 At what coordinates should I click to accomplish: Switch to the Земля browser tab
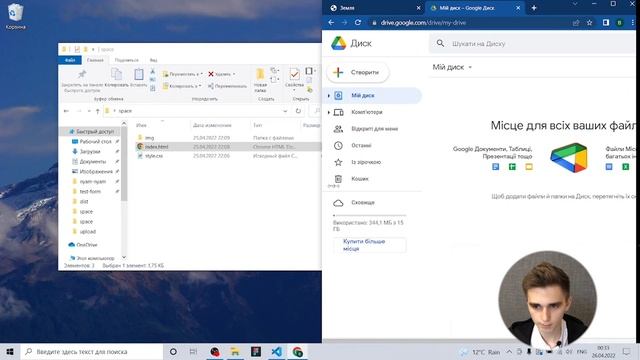[x=347, y=8]
